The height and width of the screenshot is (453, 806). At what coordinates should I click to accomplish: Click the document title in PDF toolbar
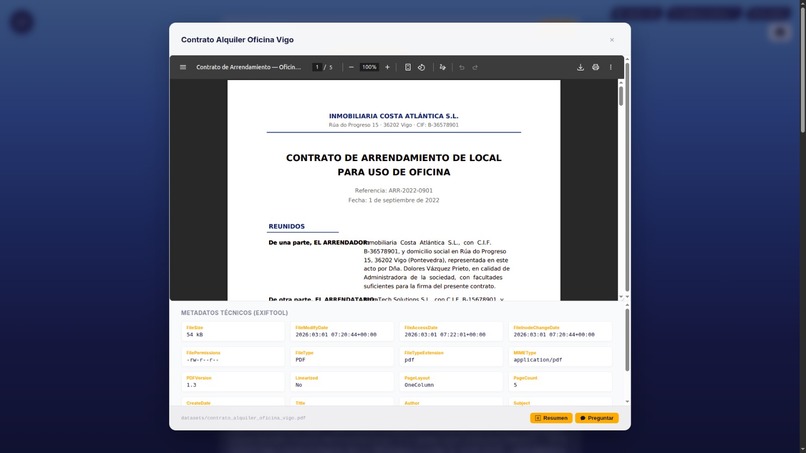click(249, 67)
